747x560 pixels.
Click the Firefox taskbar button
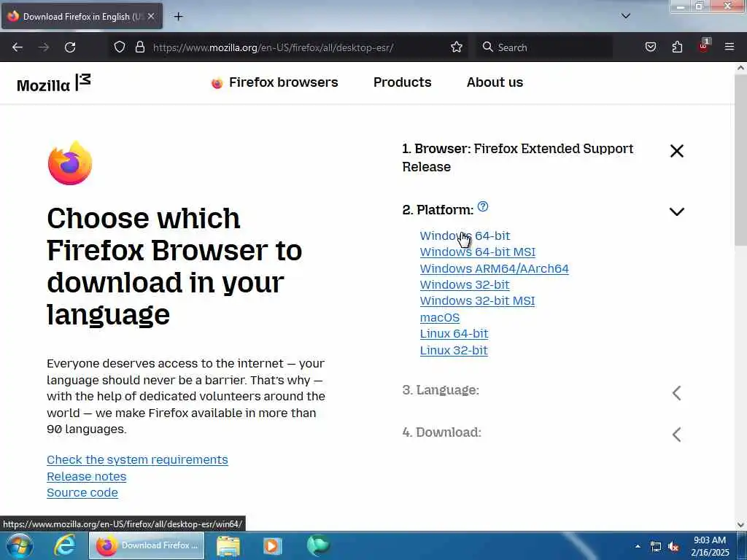(147, 545)
